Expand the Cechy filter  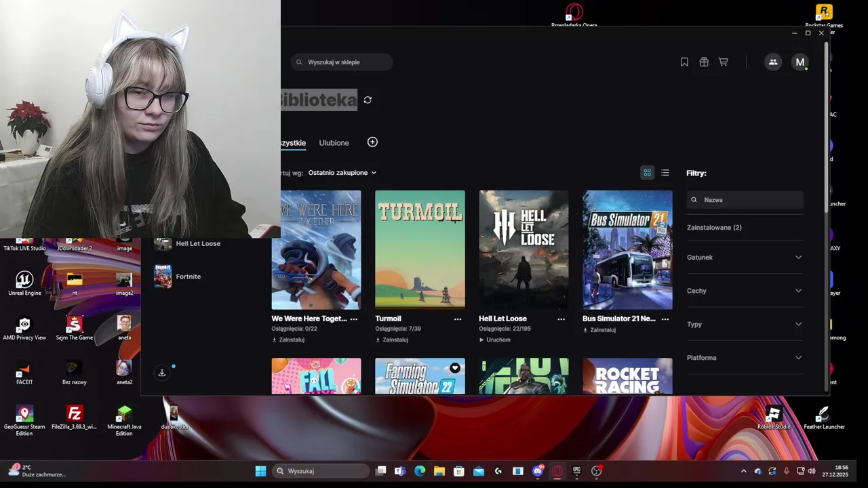tap(745, 291)
